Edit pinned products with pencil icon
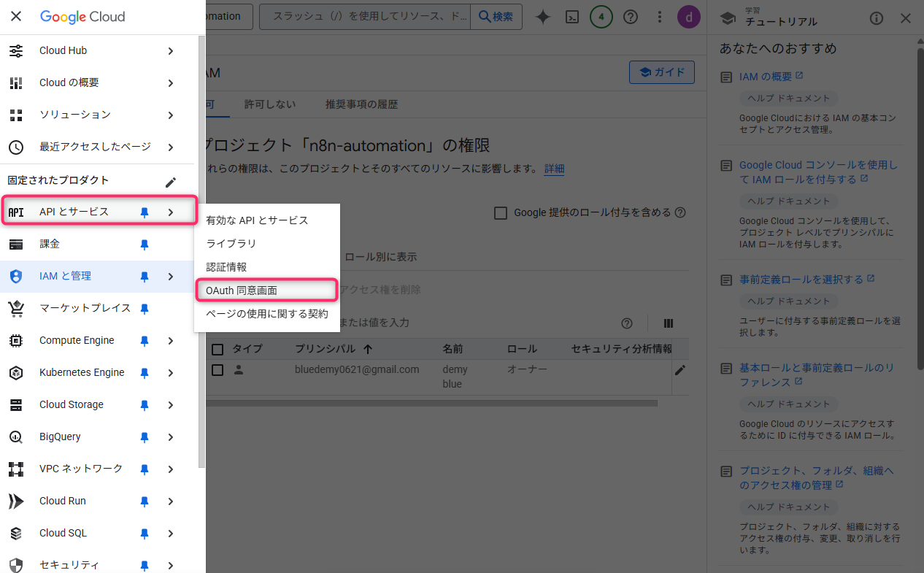 (171, 182)
